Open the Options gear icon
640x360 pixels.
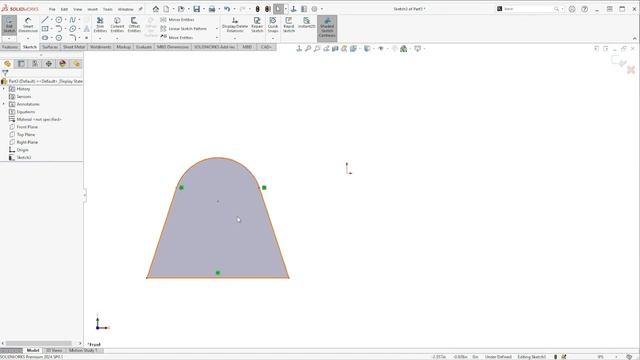pyautogui.click(x=314, y=9)
